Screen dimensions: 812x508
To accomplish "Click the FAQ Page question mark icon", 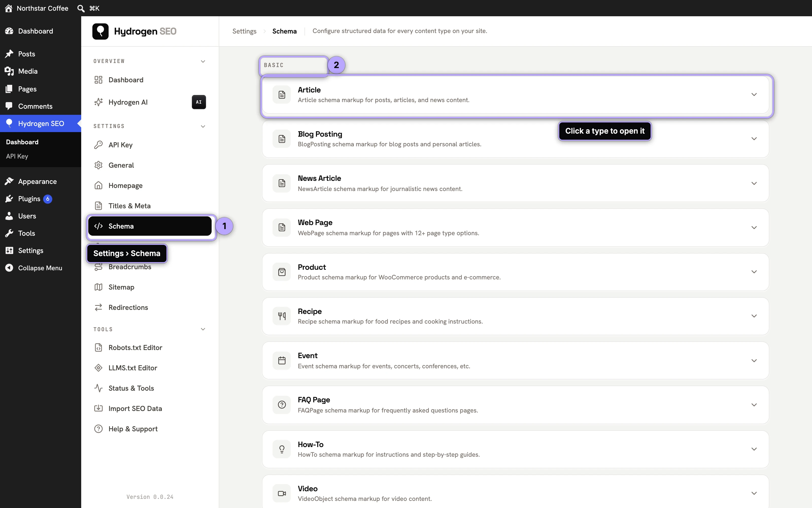I will (x=282, y=405).
